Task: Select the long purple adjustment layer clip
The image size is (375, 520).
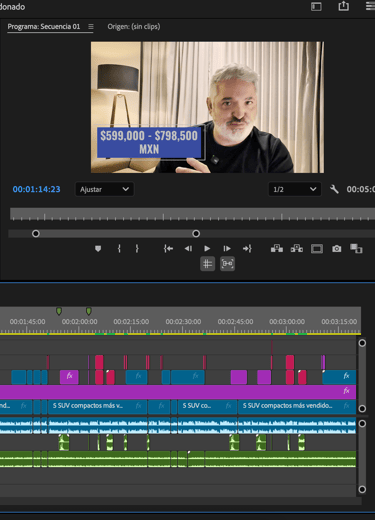Action: [x=178, y=392]
